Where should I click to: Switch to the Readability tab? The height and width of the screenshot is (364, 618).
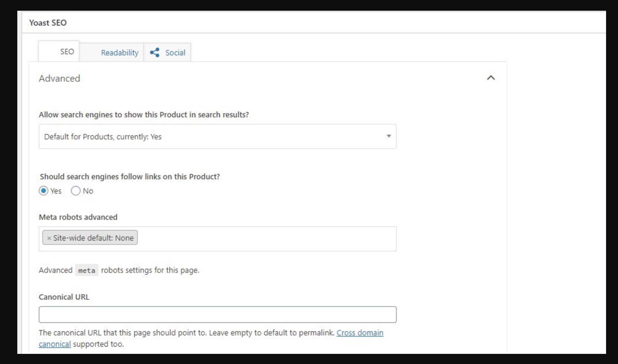(x=120, y=52)
